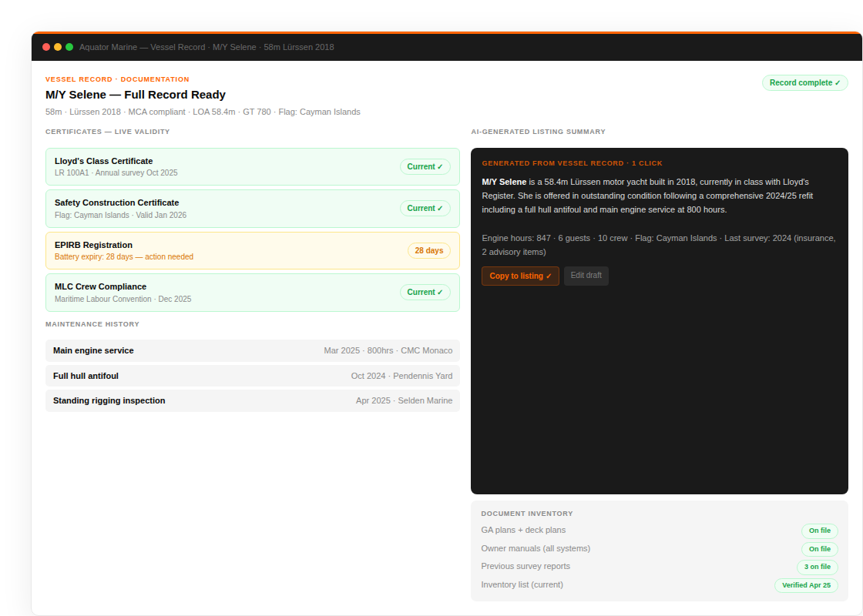Click 'Maritime Labour Convention · Dec 2025' text
The image size is (863, 616).
click(x=123, y=300)
